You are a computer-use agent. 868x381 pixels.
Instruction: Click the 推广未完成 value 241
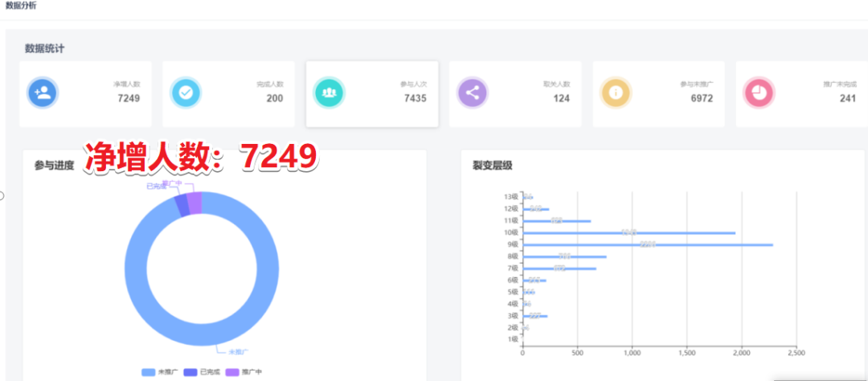(x=848, y=99)
